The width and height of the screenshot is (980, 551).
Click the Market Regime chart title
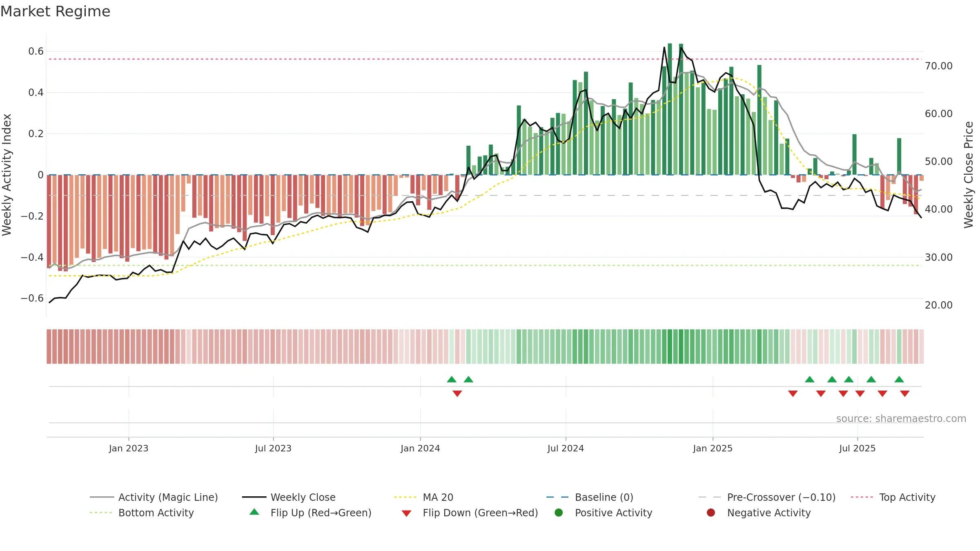pos(55,11)
